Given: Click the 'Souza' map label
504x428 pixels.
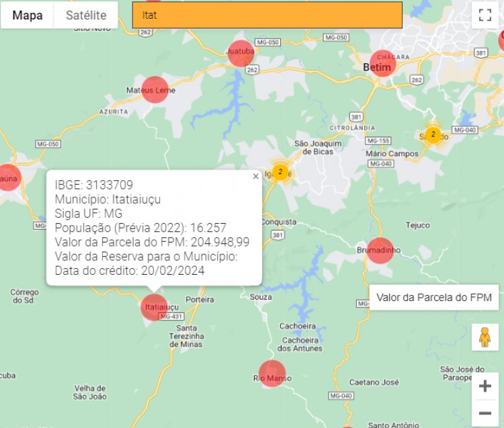Looking at the screenshot, I should coord(261,297).
